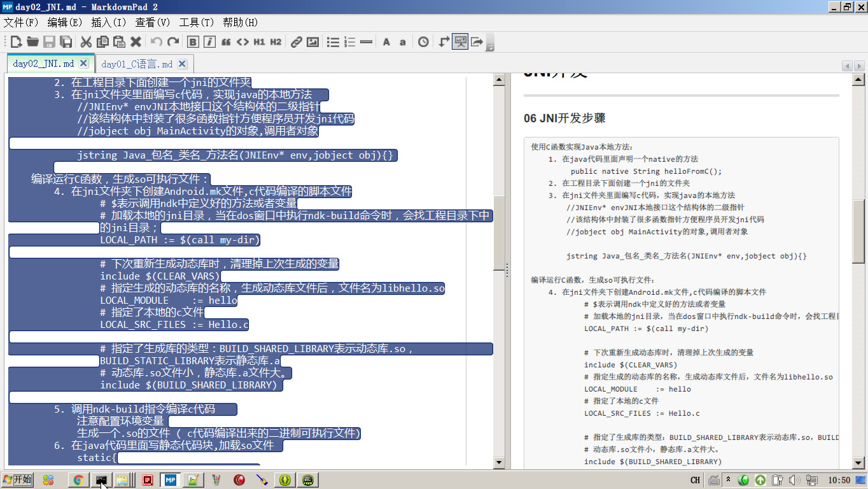The image size is (868, 489).
Task: Open the 文件(F) menu
Action: coord(21,22)
